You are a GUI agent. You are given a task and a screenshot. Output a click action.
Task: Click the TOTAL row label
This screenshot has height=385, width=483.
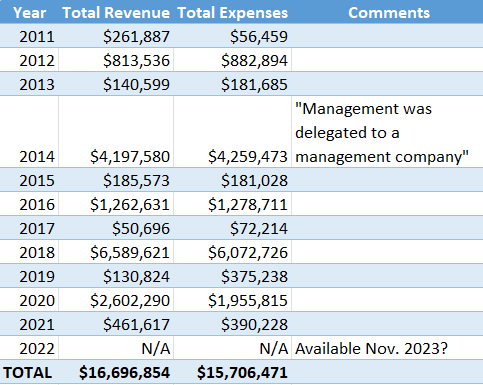(x=29, y=372)
